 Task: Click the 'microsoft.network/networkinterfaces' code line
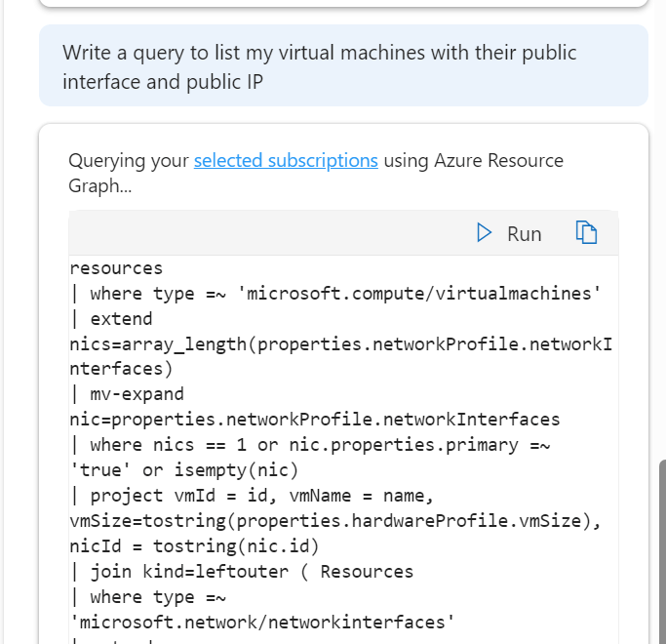point(263,622)
